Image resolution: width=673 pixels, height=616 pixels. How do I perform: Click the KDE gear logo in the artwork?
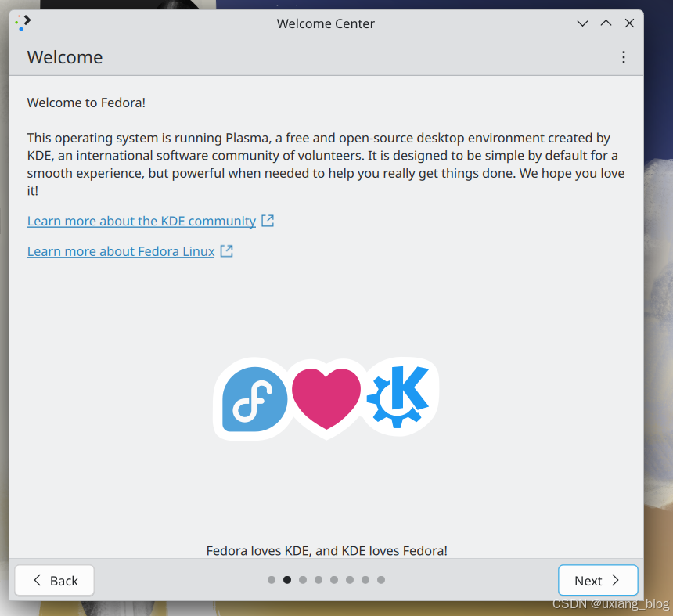pos(398,397)
